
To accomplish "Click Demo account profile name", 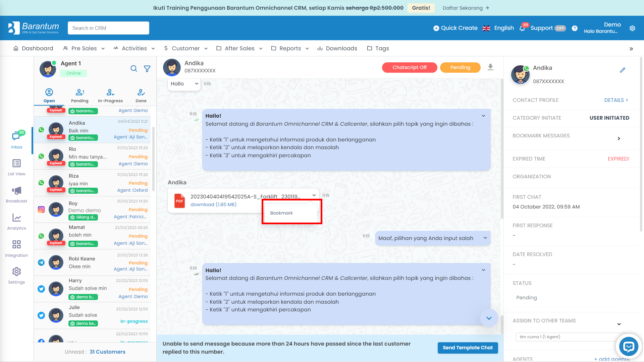I will point(612,24).
